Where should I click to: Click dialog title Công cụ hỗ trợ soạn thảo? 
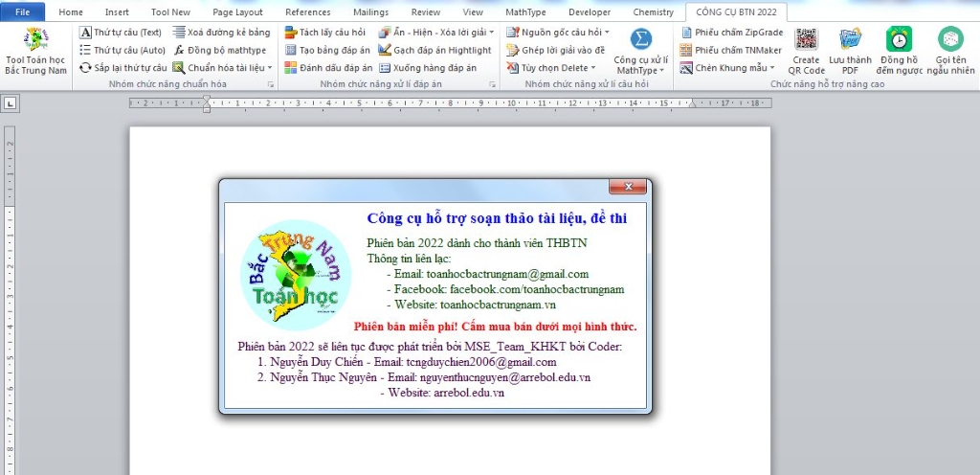[x=497, y=218]
